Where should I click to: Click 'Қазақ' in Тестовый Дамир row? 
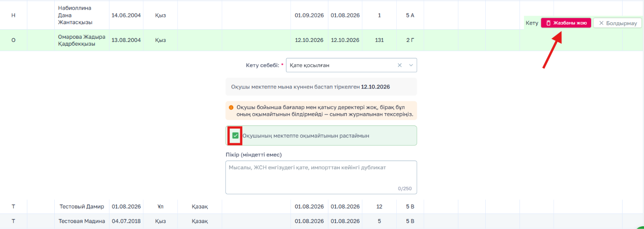[x=200, y=207]
